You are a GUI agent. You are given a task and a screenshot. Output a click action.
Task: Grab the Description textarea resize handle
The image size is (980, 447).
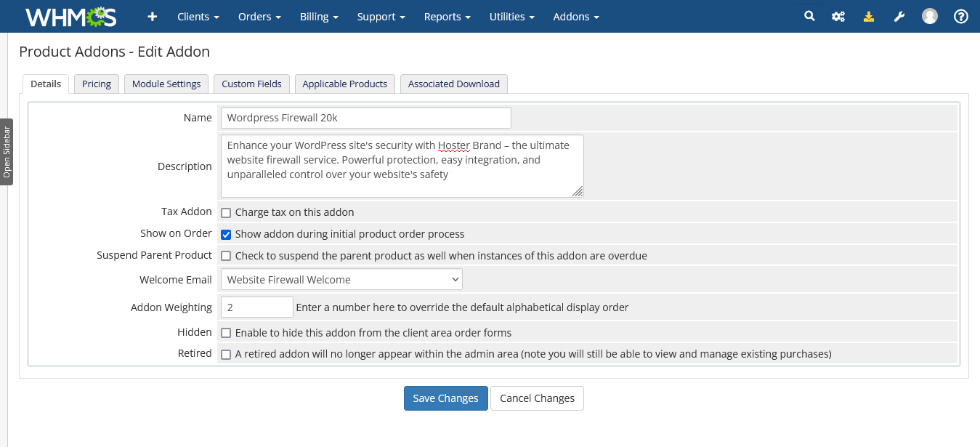pyautogui.click(x=578, y=191)
